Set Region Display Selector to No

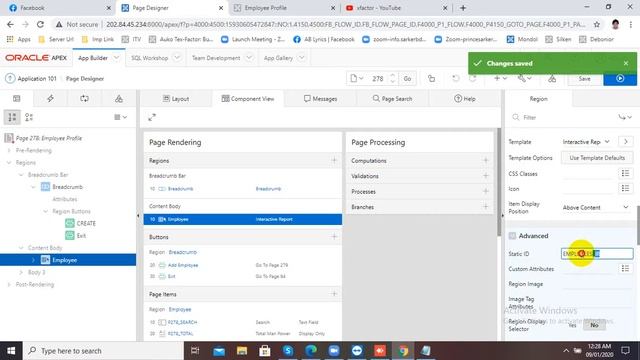pos(594,325)
